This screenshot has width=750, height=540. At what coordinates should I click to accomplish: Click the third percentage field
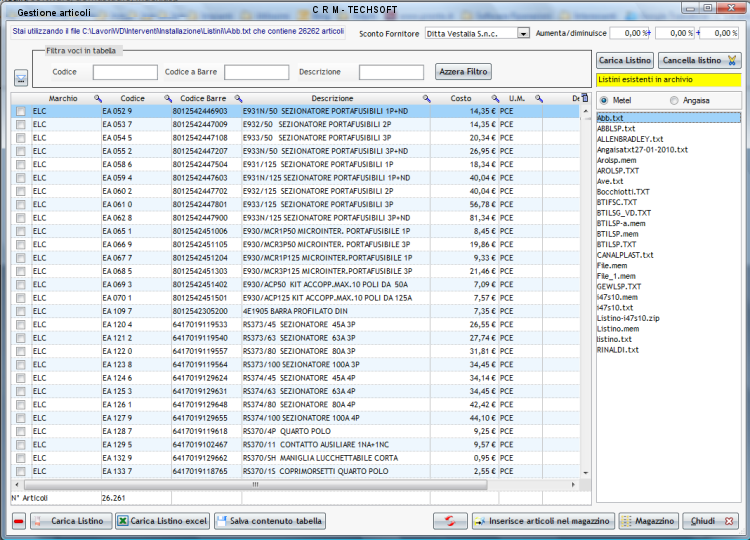pyautogui.click(x=719, y=33)
